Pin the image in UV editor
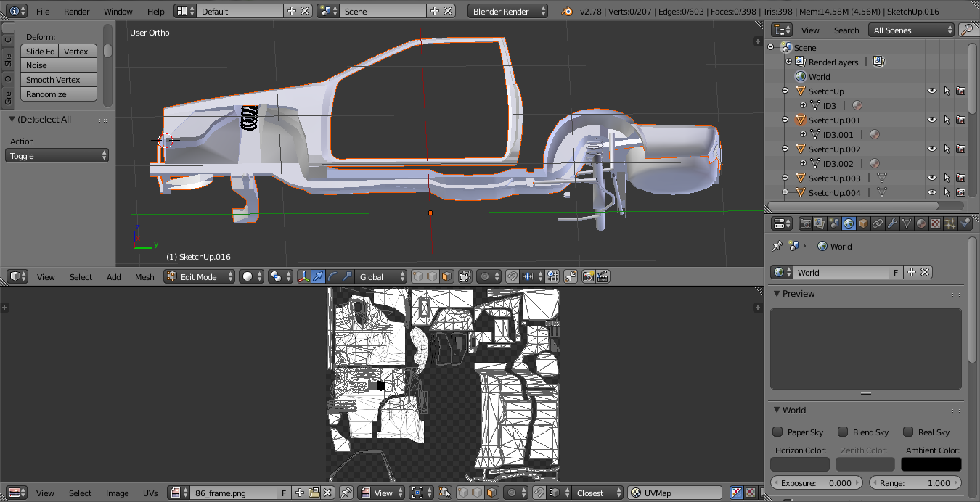This screenshot has width=980, height=502. pos(346,493)
